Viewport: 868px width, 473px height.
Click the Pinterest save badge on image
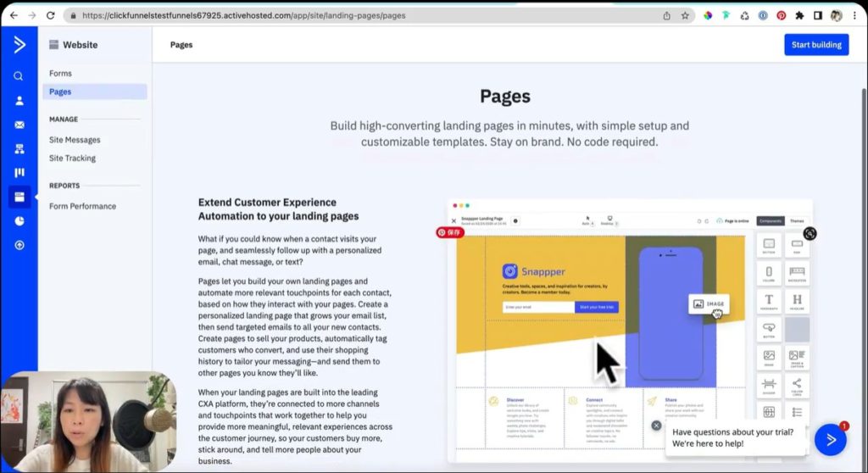tap(450, 232)
